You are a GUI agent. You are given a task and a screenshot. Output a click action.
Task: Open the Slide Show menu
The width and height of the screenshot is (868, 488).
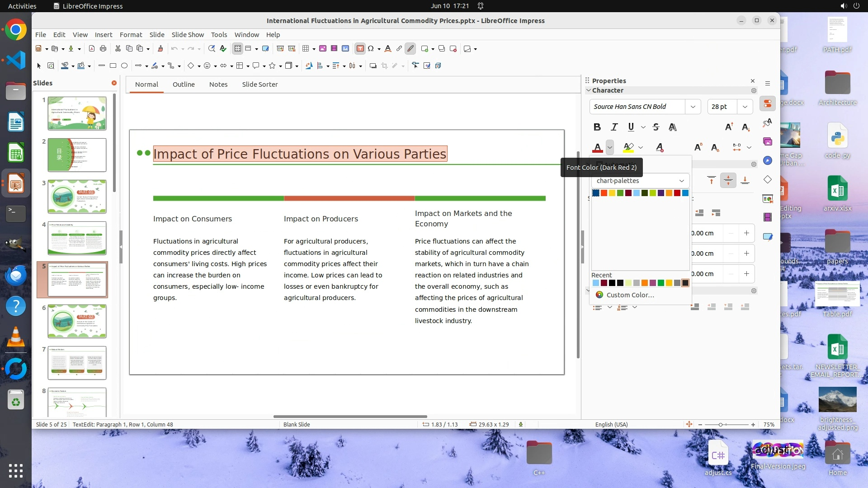(188, 34)
